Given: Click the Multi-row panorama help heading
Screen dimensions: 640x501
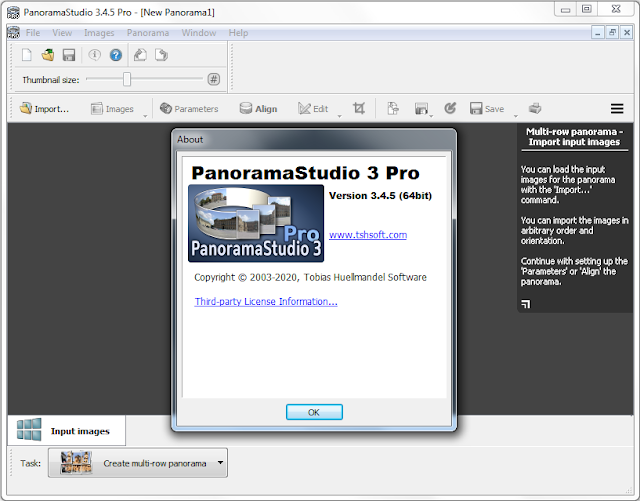Looking at the screenshot, I should tap(574, 137).
